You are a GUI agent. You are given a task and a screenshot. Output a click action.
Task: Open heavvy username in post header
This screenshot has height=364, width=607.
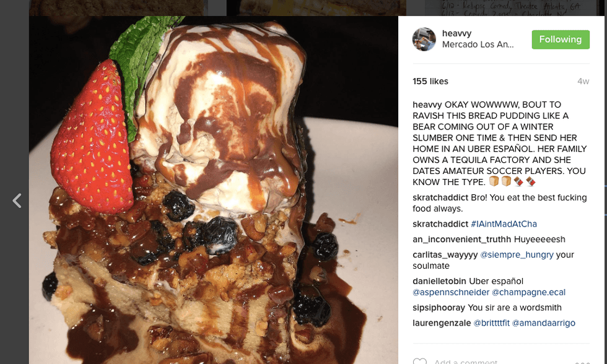point(457,33)
